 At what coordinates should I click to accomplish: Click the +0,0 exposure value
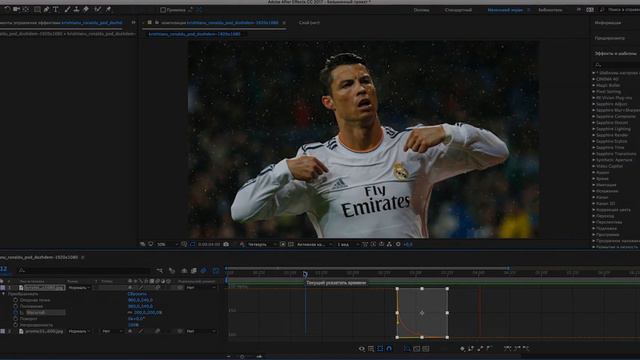pyautogui.click(x=408, y=244)
